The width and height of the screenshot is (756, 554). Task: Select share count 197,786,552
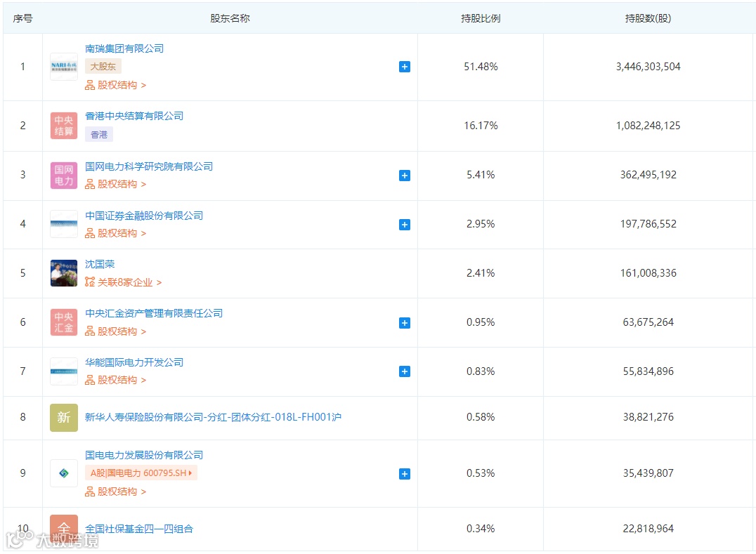pos(648,224)
